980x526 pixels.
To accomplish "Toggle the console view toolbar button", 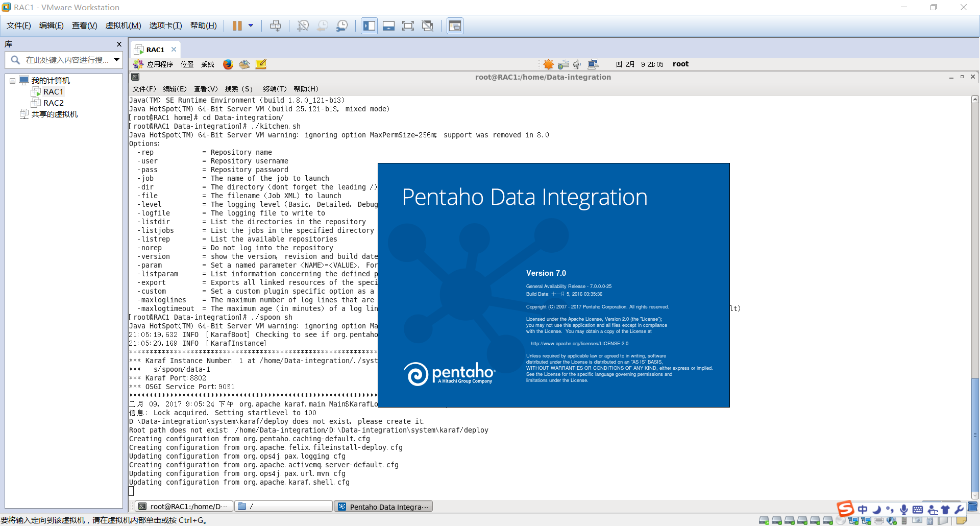I will pyautogui.click(x=455, y=26).
